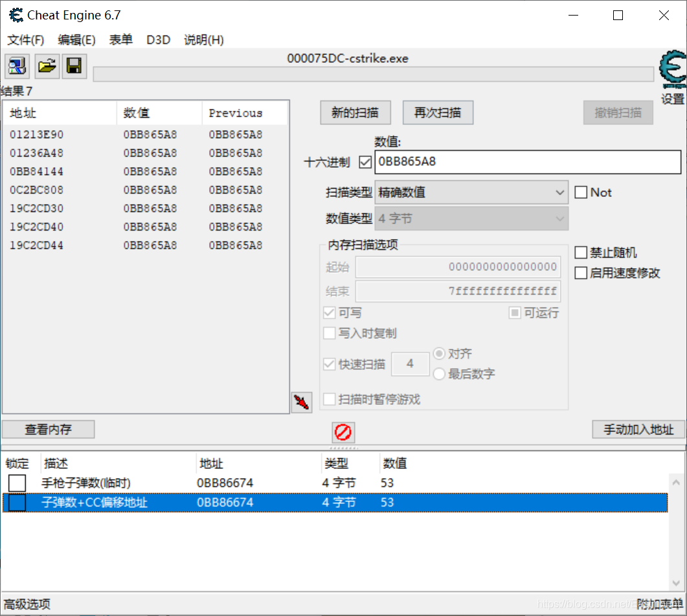Click the 手动加入地址 button
Image resolution: width=687 pixels, height=616 pixels.
(638, 429)
